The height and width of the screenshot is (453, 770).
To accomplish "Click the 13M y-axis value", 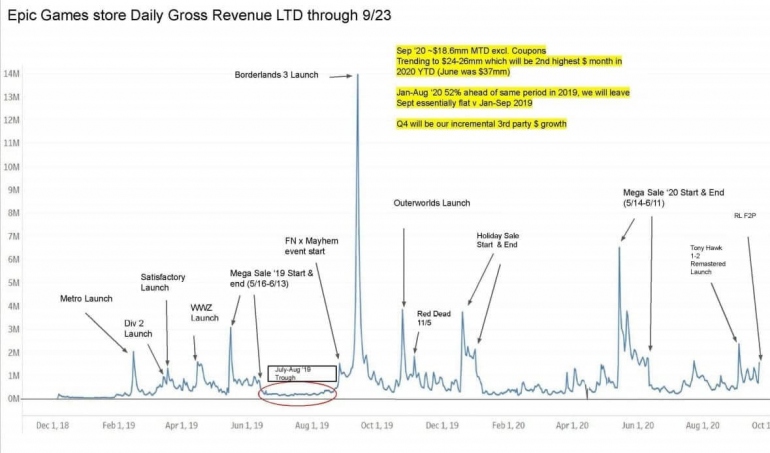I will point(11,97).
